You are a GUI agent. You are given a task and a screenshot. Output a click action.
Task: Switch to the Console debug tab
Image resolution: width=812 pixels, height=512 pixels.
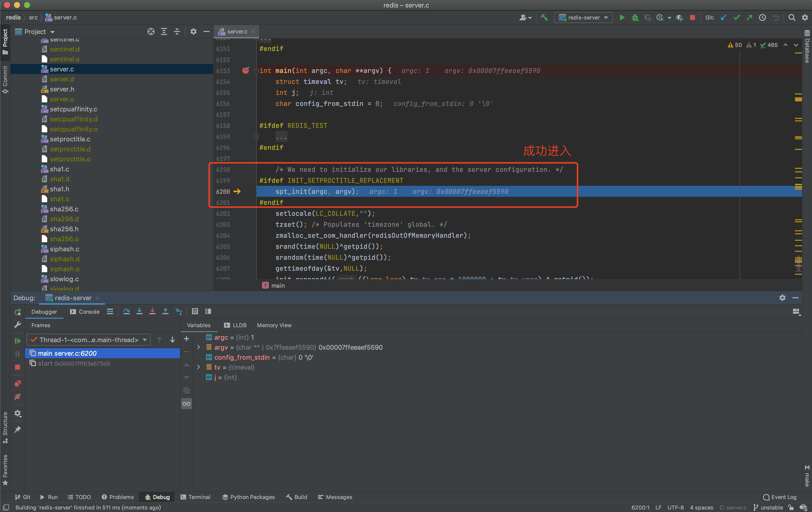85,312
